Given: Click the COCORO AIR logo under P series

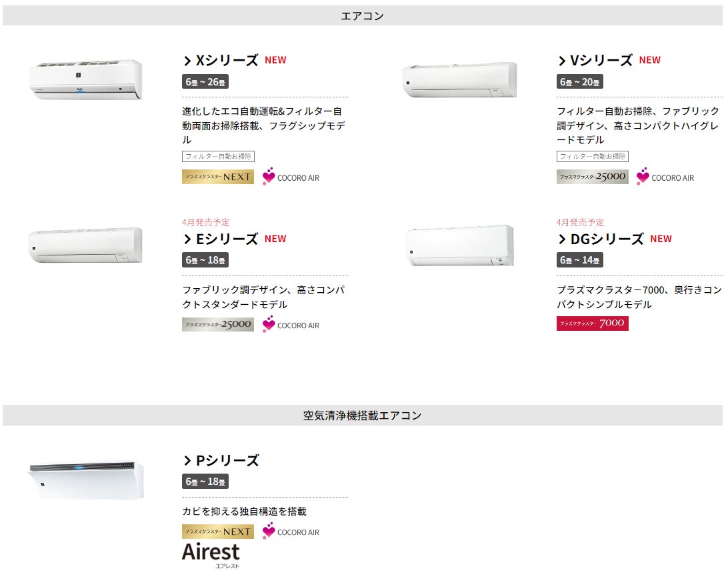Looking at the screenshot, I should click(291, 532).
